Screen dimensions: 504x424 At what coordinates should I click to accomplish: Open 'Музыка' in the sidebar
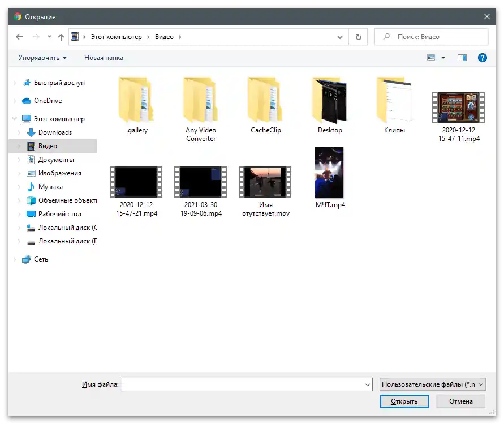point(50,187)
